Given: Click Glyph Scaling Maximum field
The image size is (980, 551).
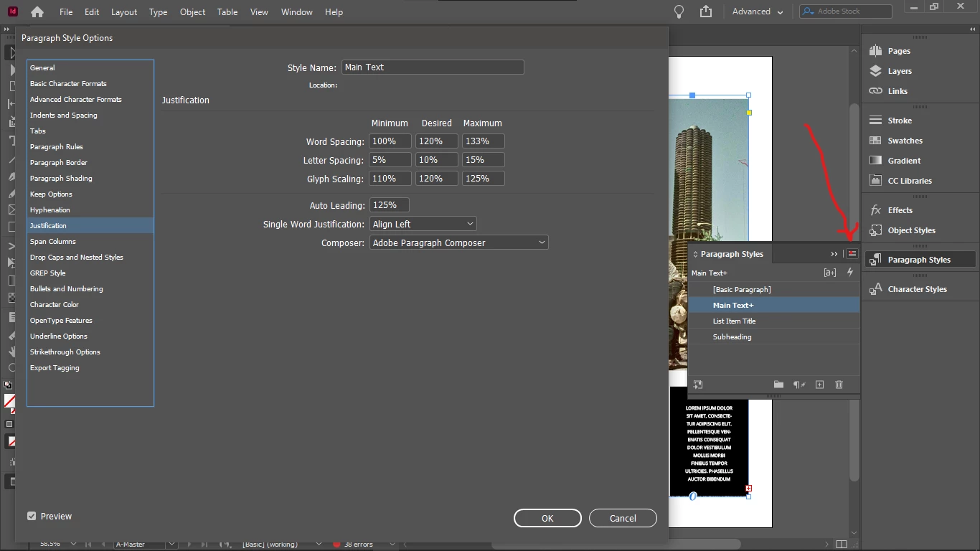Looking at the screenshot, I should click(483, 179).
